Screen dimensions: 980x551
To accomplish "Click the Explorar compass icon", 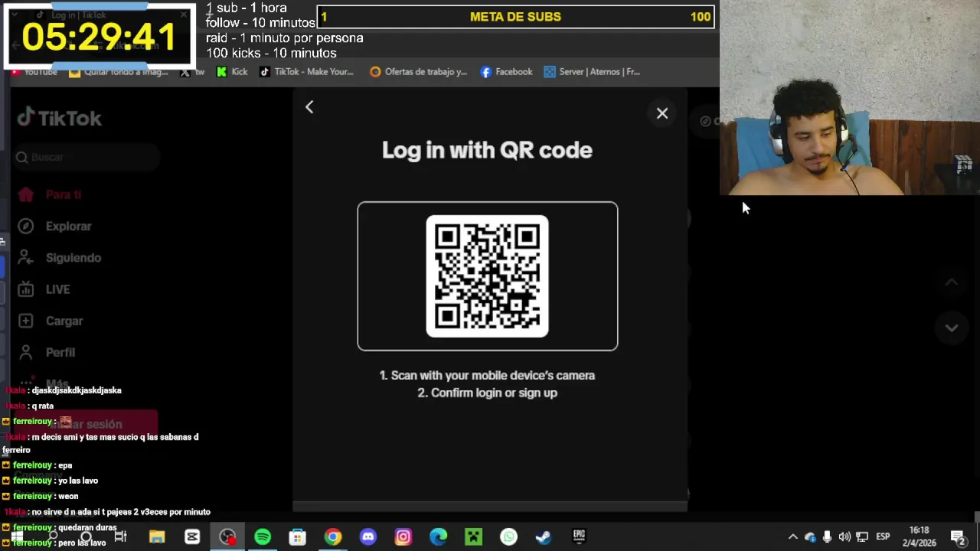I will tap(26, 226).
